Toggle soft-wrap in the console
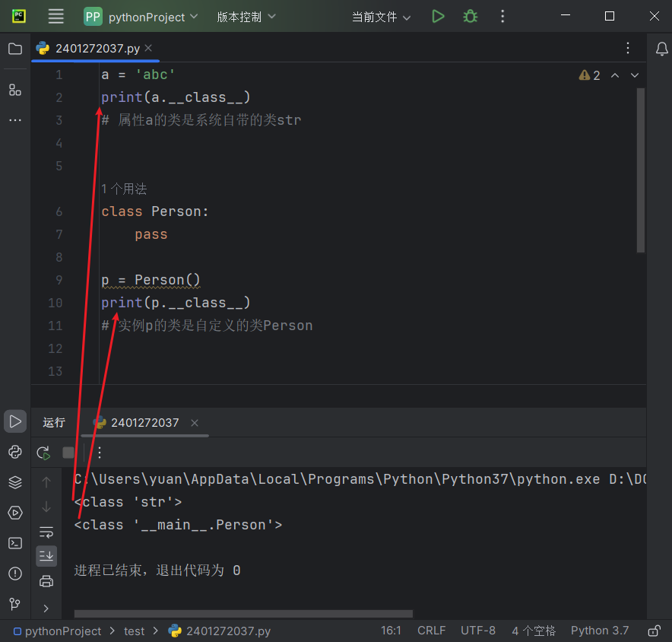This screenshot has height=642, width=672. click(x=46, y=532)
